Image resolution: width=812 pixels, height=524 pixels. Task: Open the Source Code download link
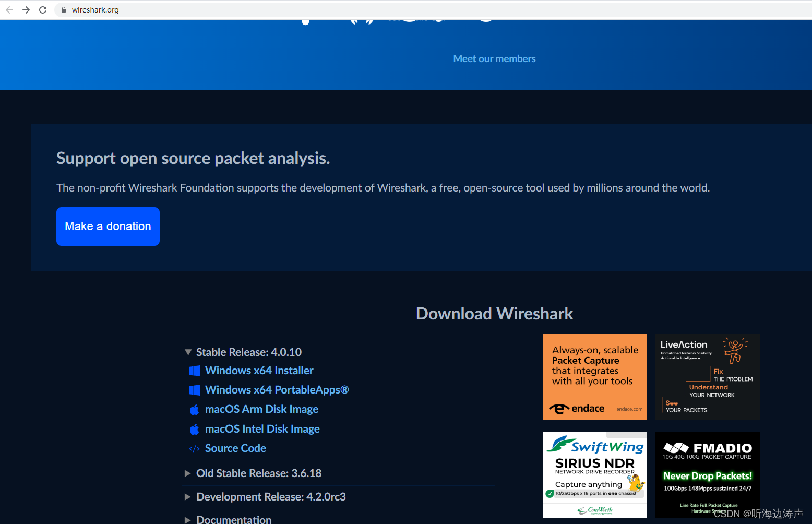pyautogui.click(x=235, y=448)
